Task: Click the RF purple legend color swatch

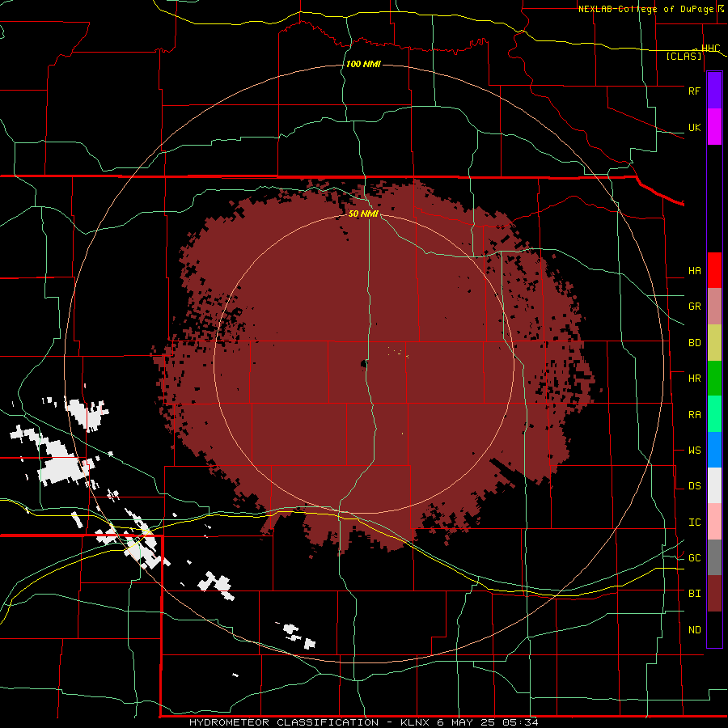Action: point(714,91)
